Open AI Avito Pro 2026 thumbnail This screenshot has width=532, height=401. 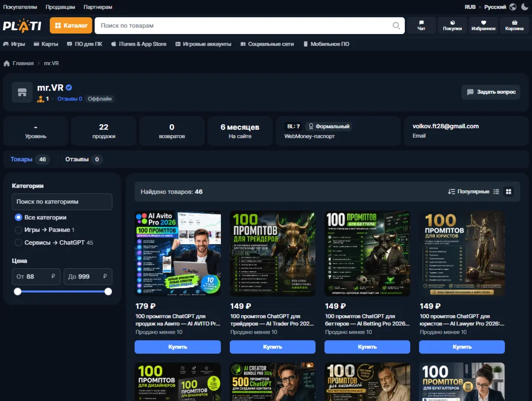coord(178,254)
